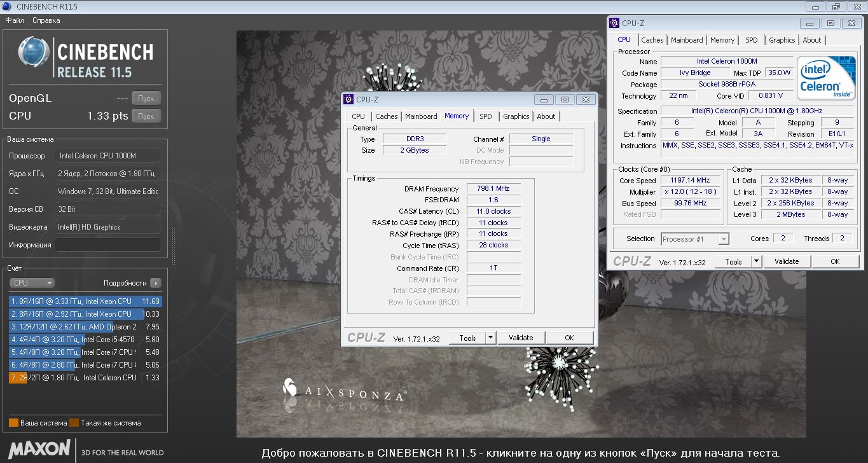
Task: Click the Информация input field
Action: [x=107, y=245]
